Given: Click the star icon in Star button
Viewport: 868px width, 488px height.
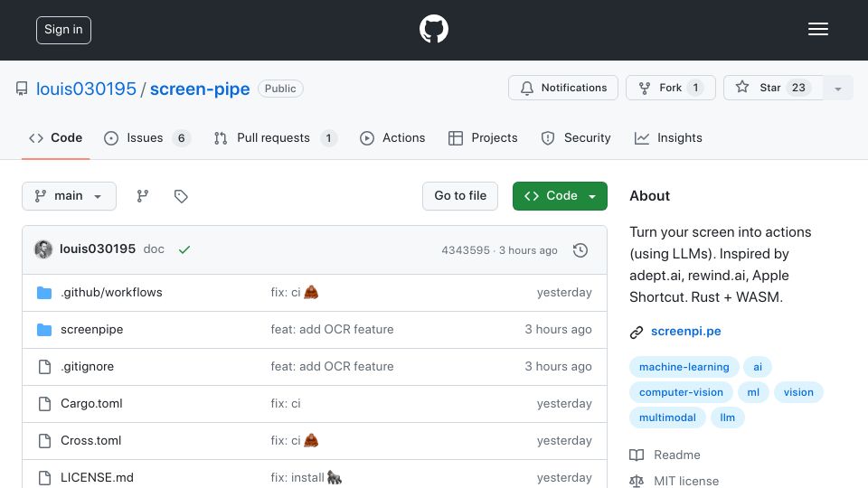Looking at the screenshot, I should 741,87.
